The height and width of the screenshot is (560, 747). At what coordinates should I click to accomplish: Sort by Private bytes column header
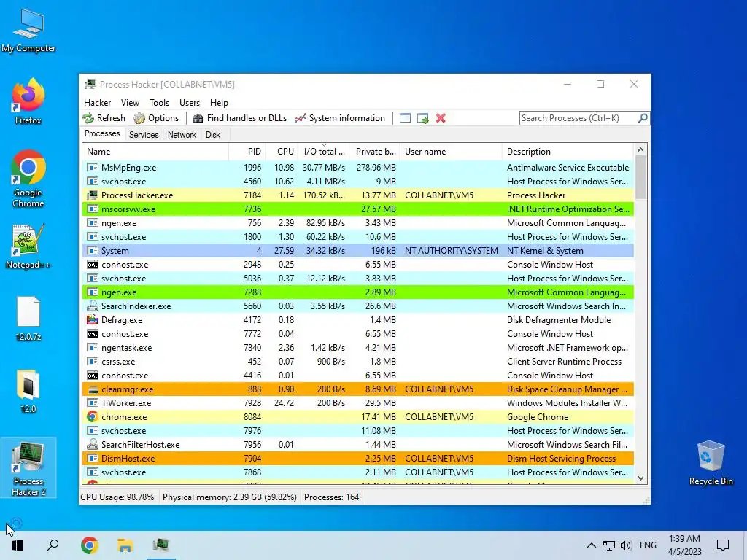pos(375,152)
